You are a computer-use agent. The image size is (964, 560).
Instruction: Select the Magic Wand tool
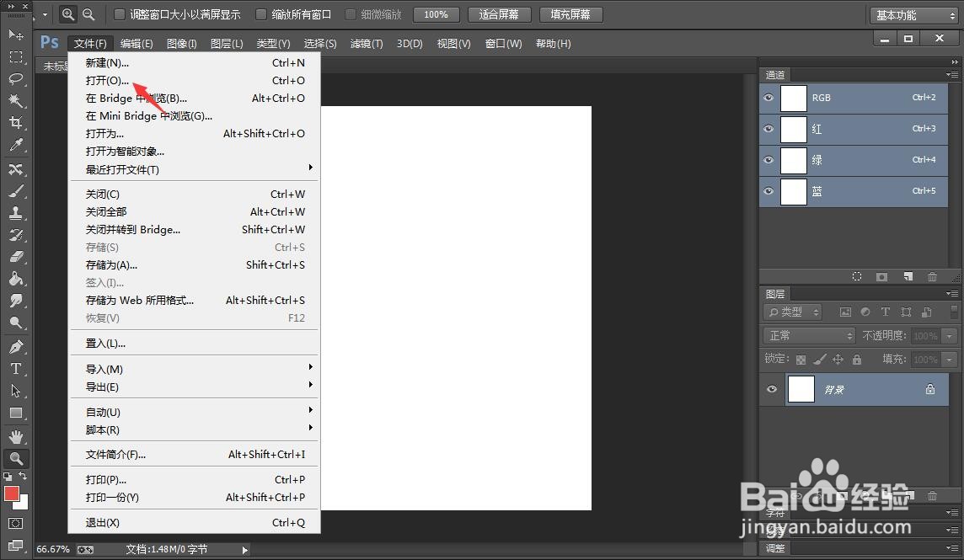click(16, 101)
